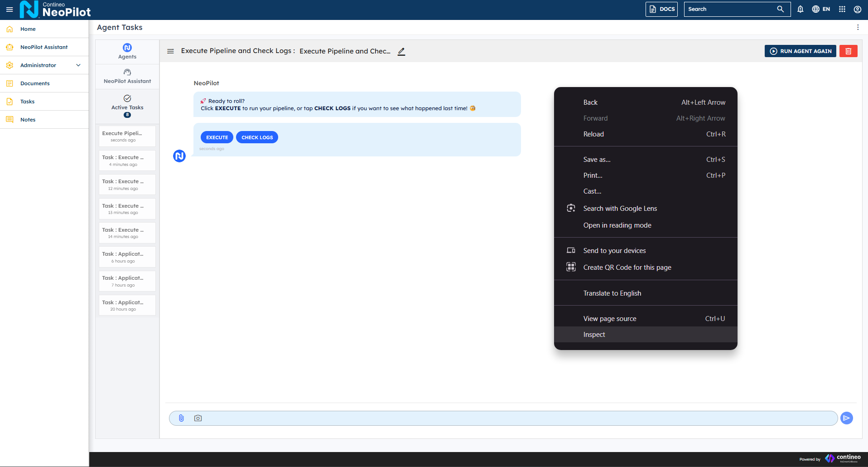Focus the chat message input field

(x=516, y=418)
